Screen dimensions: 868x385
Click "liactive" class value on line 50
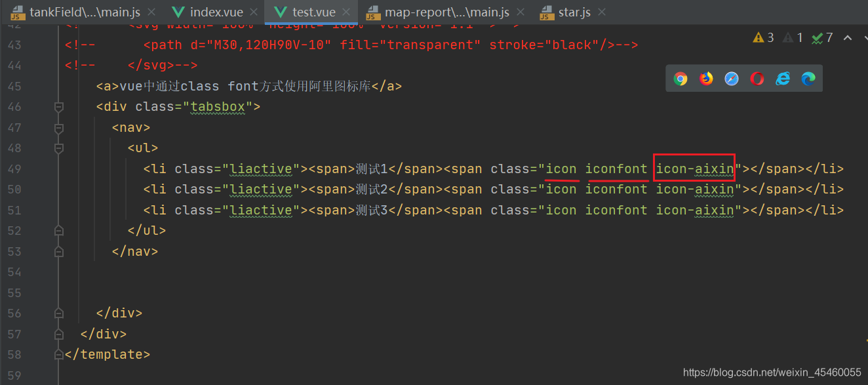tap(260, 190)
